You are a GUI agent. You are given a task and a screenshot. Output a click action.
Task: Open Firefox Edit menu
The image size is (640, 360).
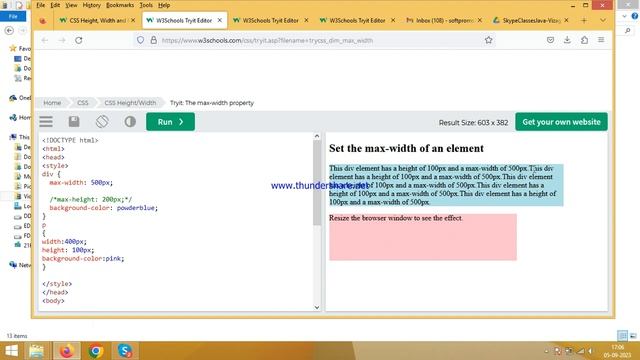click(55, 5)
